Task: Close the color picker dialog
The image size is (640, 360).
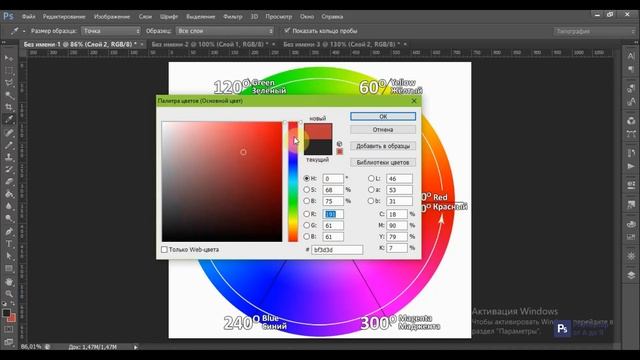Action: tap(414, 101)
